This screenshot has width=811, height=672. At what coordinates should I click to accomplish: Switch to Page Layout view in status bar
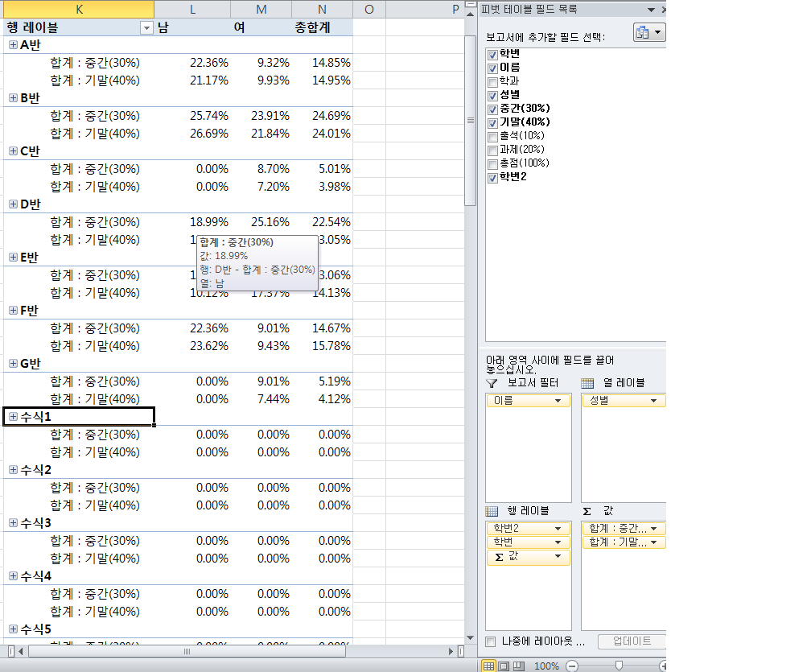(x=504, y=666)
